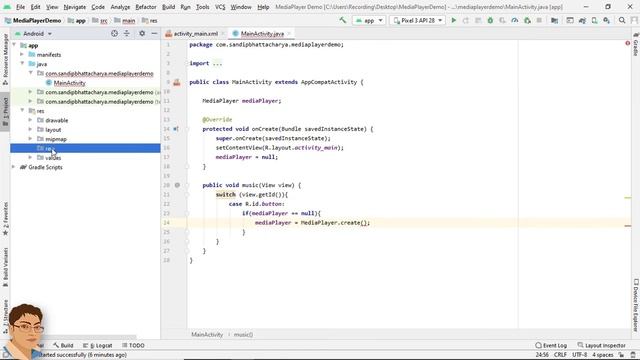
Task: Expand the values folder
Action: (x=30, y=158)
